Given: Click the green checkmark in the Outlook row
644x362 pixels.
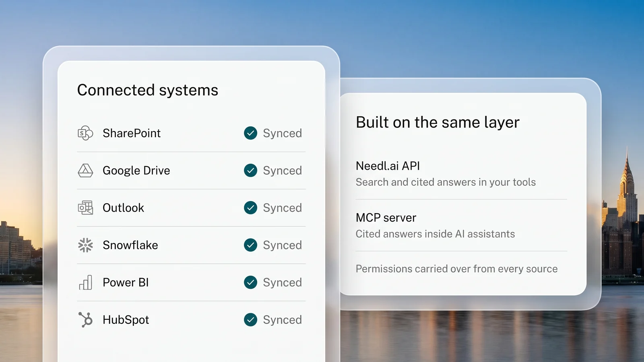Looking at the screenshot, I should click(x=250, y=208).
